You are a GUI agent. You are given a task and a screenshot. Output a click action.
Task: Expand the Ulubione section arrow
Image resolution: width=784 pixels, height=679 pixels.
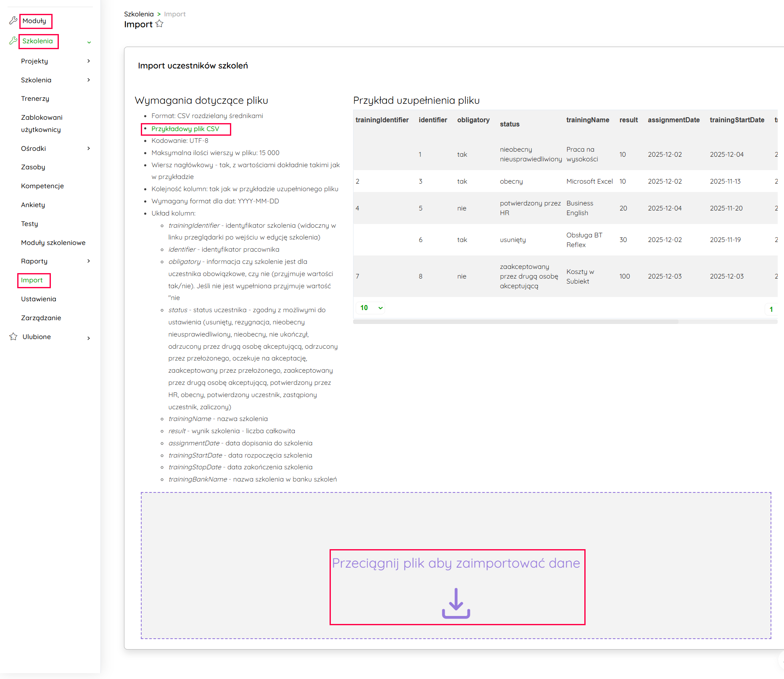(89, 338)
